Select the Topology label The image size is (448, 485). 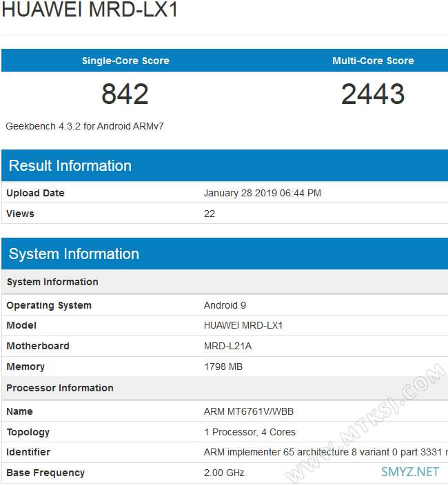28,433
